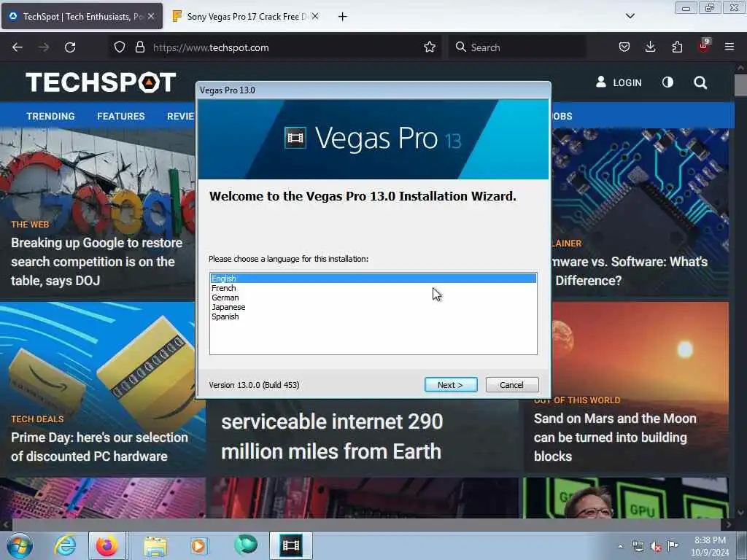Open the TRENDING menu item
The width and height of the screenshot is (747, 560).
click(50, 116)
